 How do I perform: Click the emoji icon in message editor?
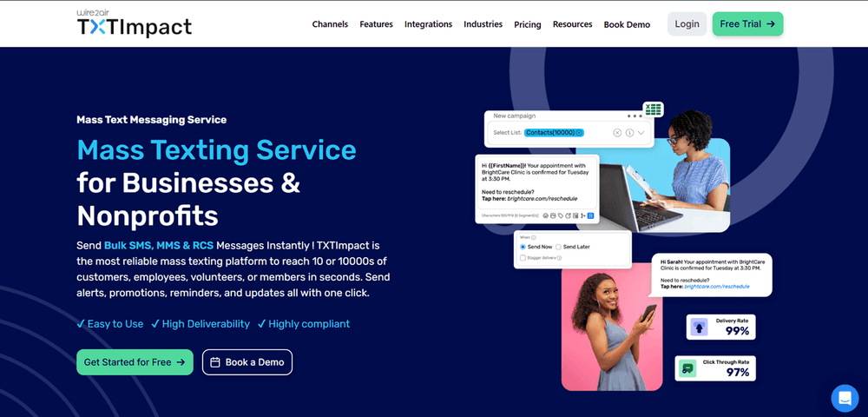tap(545, 215)
